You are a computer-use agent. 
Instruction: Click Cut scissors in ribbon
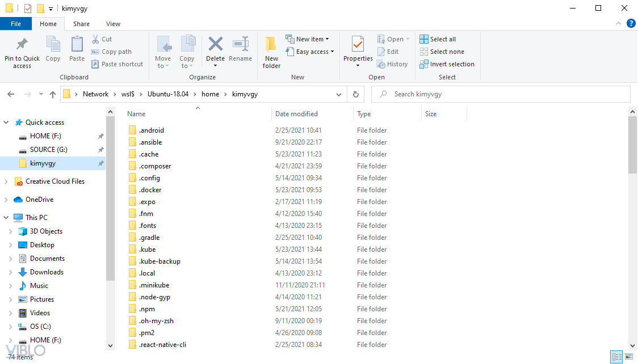click(x=95, y=39)
